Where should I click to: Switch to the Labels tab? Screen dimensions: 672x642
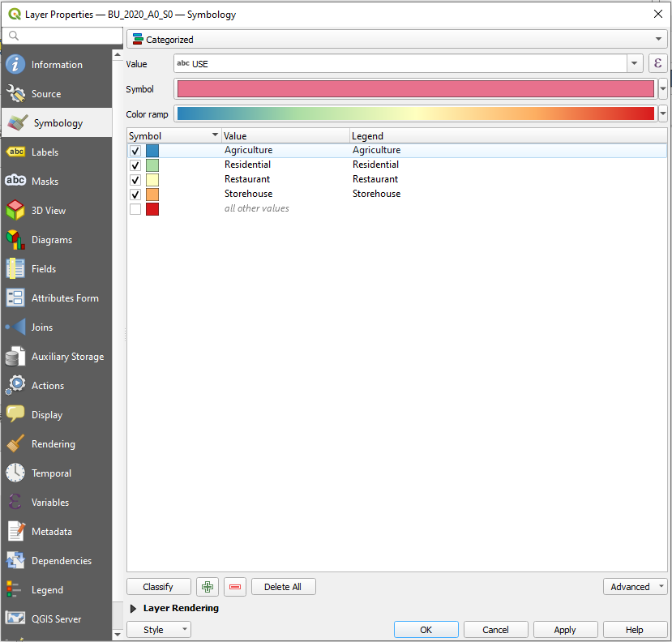(45, 152)
